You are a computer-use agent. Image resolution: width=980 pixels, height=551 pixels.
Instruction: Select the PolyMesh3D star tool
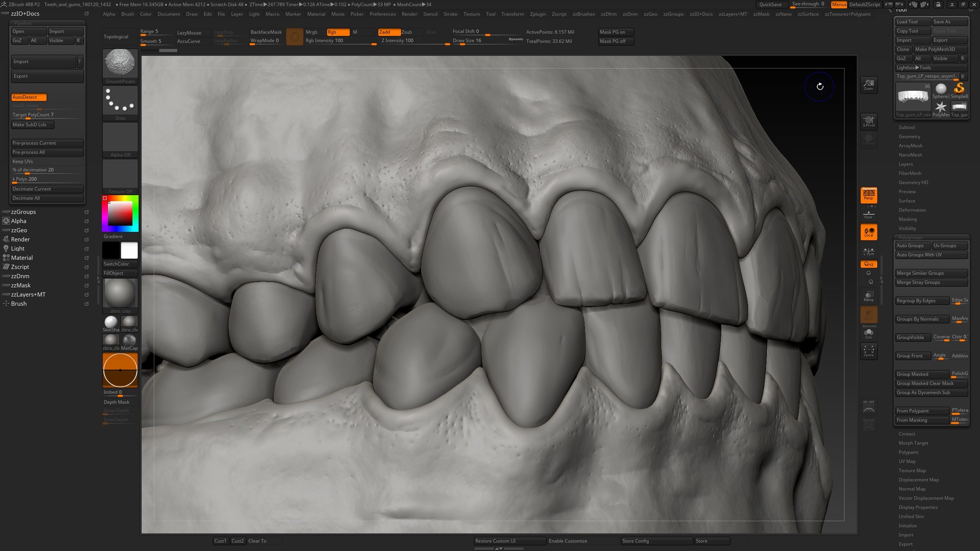942,106
